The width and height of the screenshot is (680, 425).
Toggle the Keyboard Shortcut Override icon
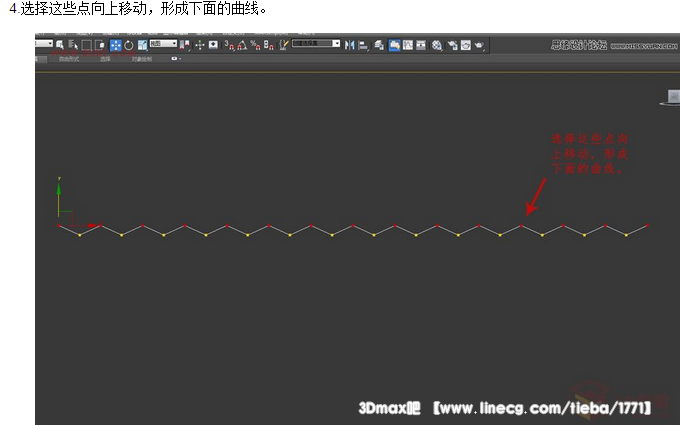(x=213, y=44)
